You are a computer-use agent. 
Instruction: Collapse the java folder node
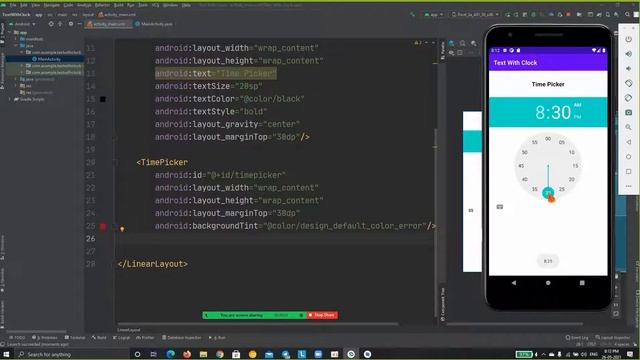(x=16, y=46)
